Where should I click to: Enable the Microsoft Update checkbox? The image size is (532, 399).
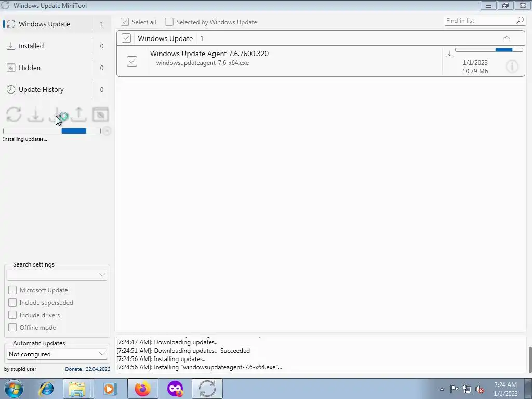[x=12, y=290]
